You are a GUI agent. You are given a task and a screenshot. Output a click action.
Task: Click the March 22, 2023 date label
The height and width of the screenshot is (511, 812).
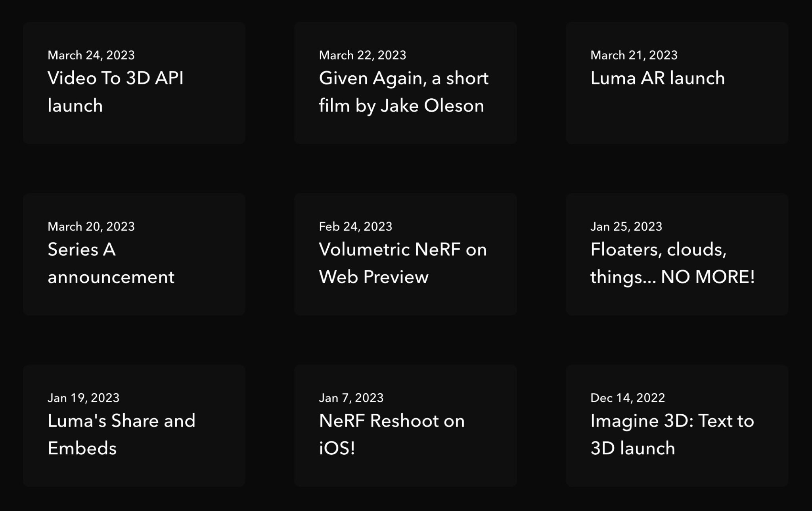[362, 55]
